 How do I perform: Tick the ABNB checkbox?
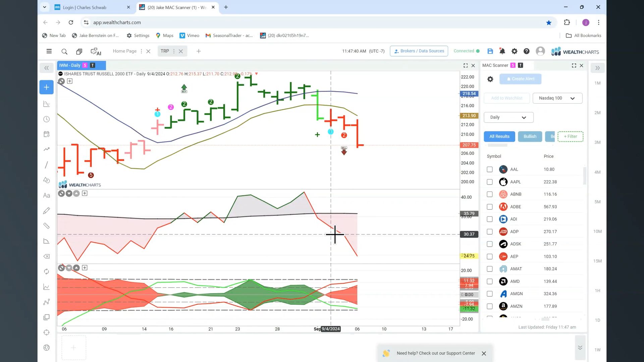click(x=490, y=194)
